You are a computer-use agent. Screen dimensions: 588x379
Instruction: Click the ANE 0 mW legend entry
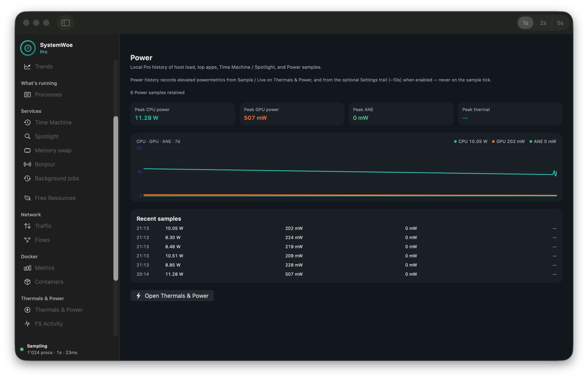pos(542,141)
